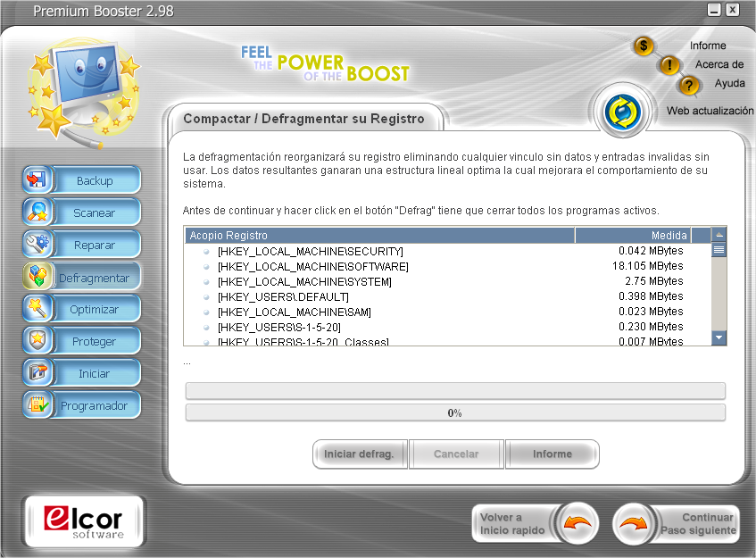Click the 0.398 MBytes value
The height and width of the screenshot is (558, 756).
(651, 296)
